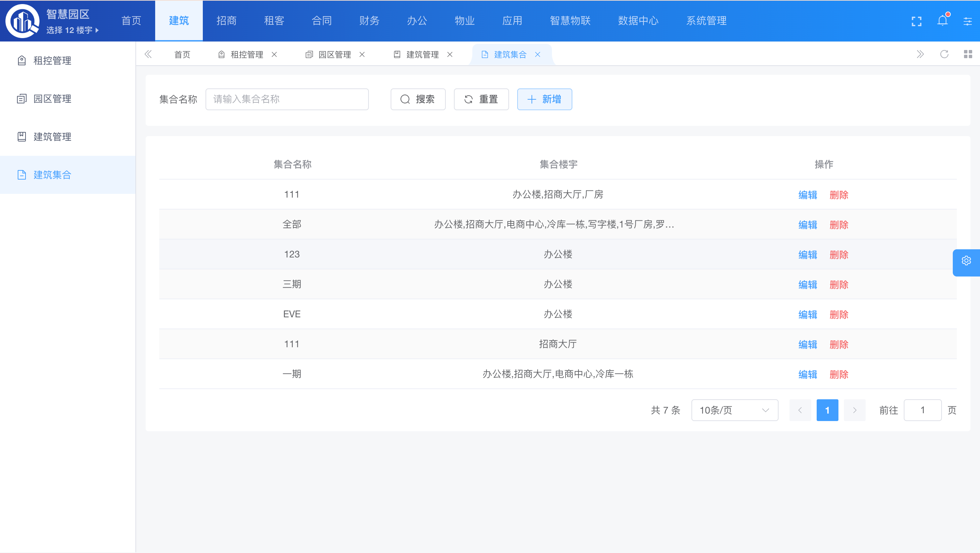Open the layout settings sliders icon
This screenshot has height=553, width=980.
pyautogui.click(x=967, y=21)
